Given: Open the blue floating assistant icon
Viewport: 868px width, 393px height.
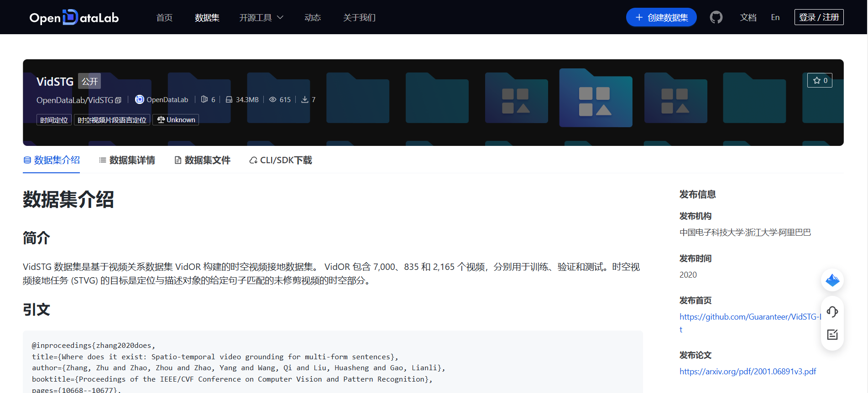Looking at the screenshot, I should pyautogui.click(x=832, y=280).
